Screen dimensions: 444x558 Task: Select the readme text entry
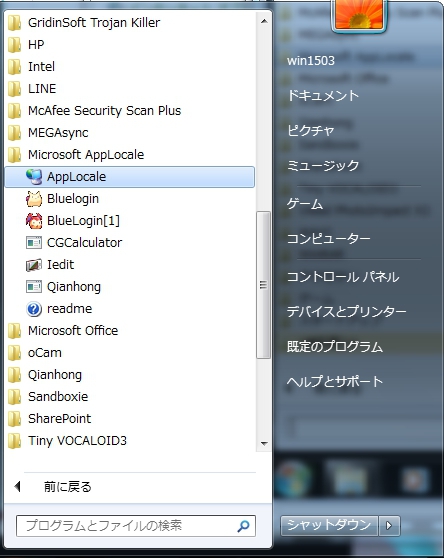(x=69, y=309)
